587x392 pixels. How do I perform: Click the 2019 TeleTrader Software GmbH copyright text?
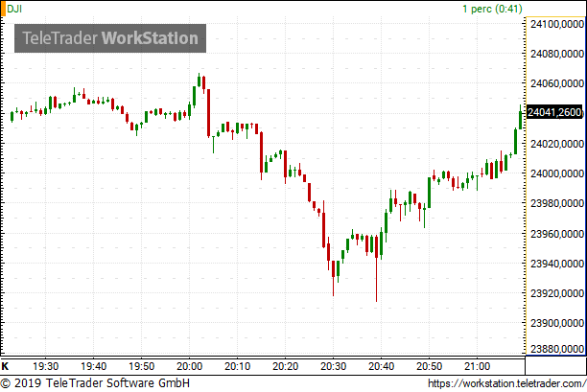(x=95, y=383)
